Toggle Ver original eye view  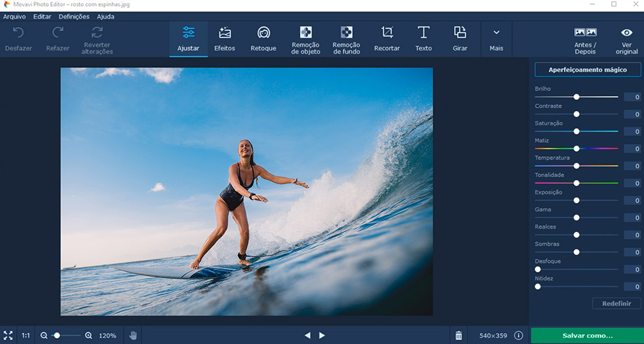[626, 40]
